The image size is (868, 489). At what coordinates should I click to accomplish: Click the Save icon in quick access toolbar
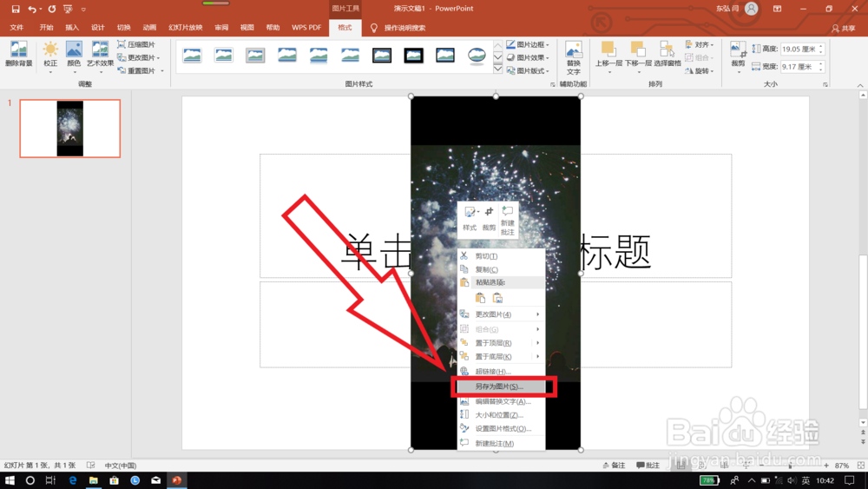coord(16,9)
